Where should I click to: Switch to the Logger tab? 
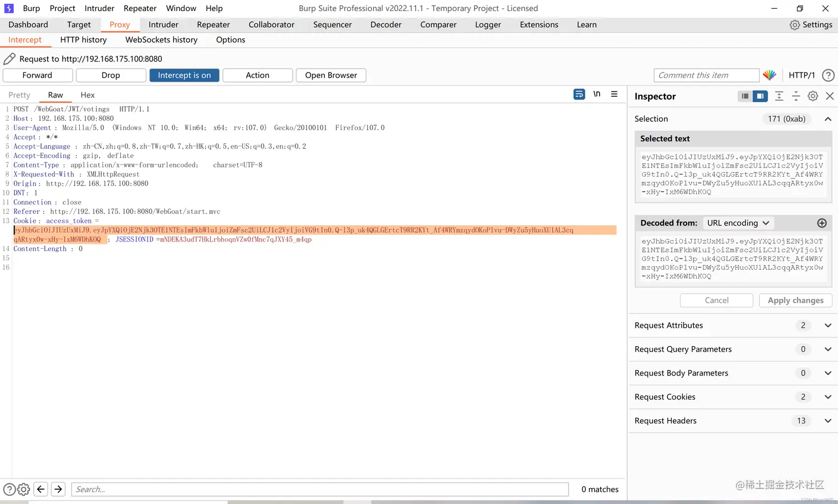(488, 25)
